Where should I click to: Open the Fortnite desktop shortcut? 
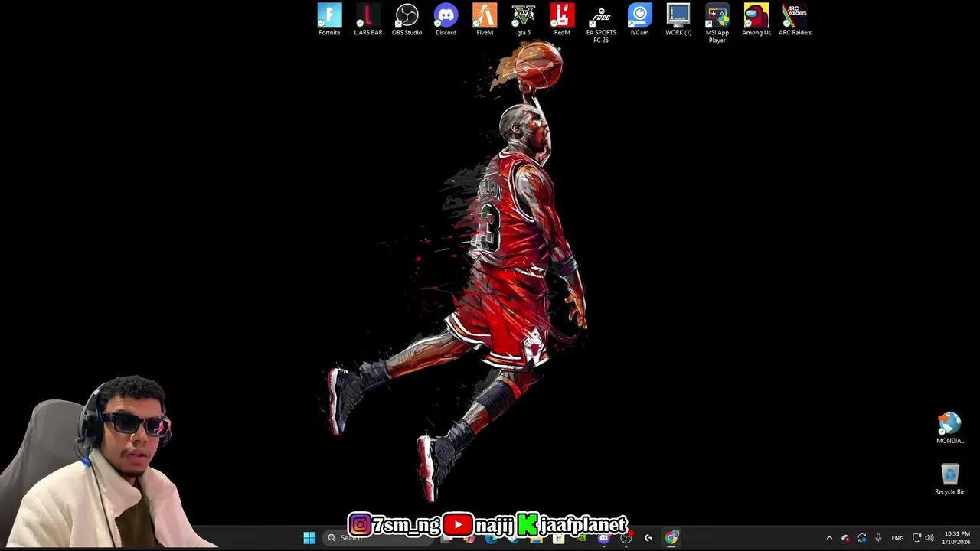click(x=329, y=20)
